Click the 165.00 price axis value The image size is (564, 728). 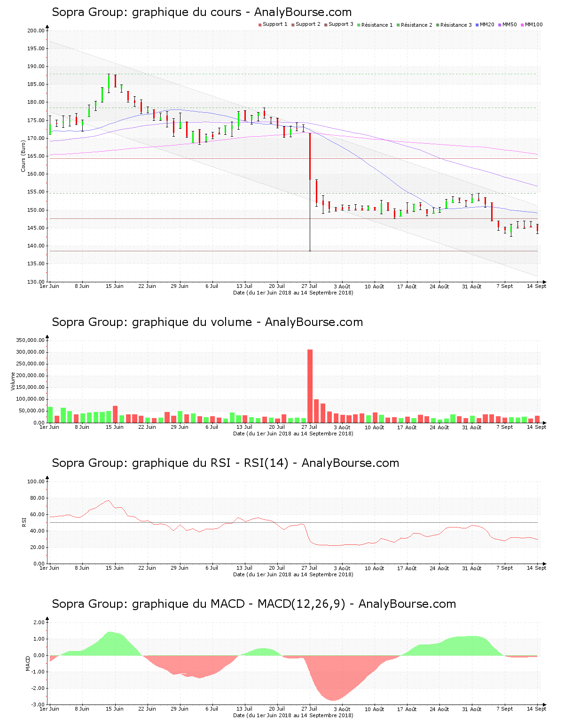[36, 156]
